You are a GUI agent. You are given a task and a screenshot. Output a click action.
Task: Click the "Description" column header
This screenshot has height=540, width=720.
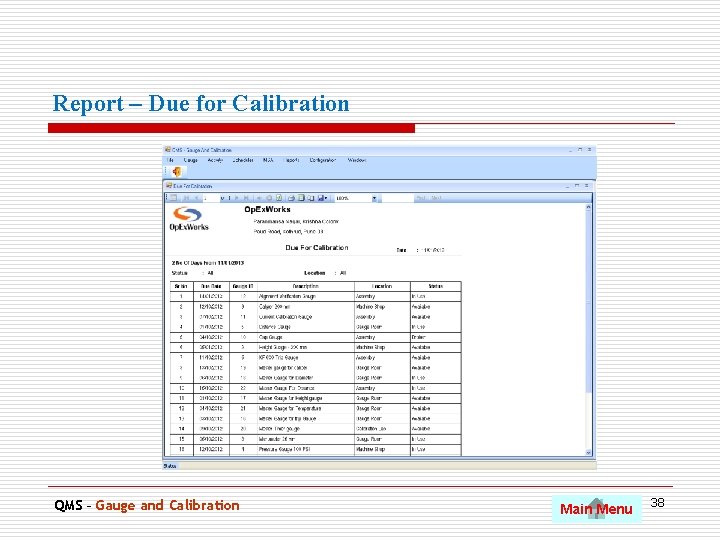click(x=306, y=286)
